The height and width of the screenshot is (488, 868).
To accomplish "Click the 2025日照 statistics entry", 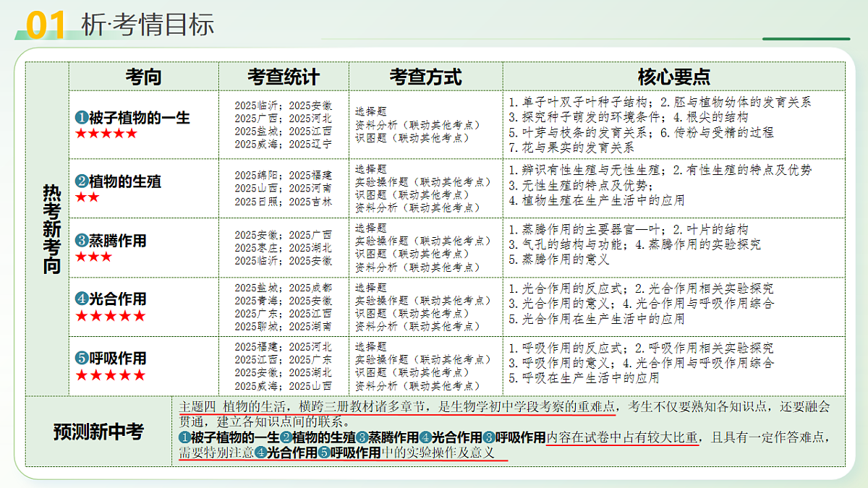I will [258, 202].
